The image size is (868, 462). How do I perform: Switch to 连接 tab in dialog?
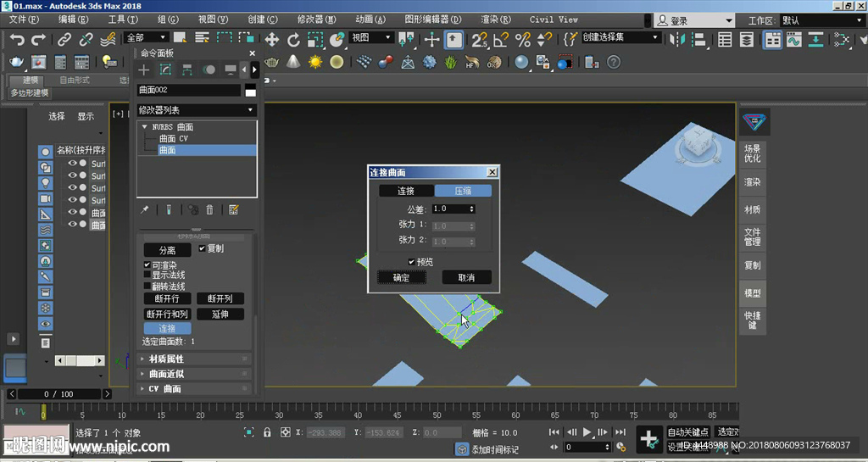point(406,191)
